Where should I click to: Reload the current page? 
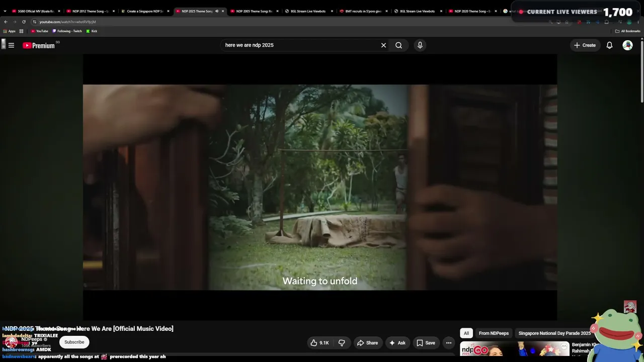tap(24, 22)
